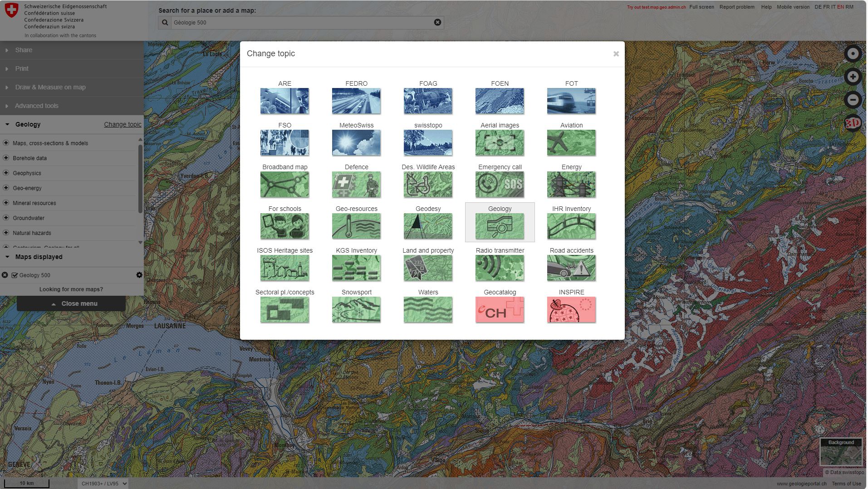
Task: Open the Help menu item
Action: click(766, 7)
